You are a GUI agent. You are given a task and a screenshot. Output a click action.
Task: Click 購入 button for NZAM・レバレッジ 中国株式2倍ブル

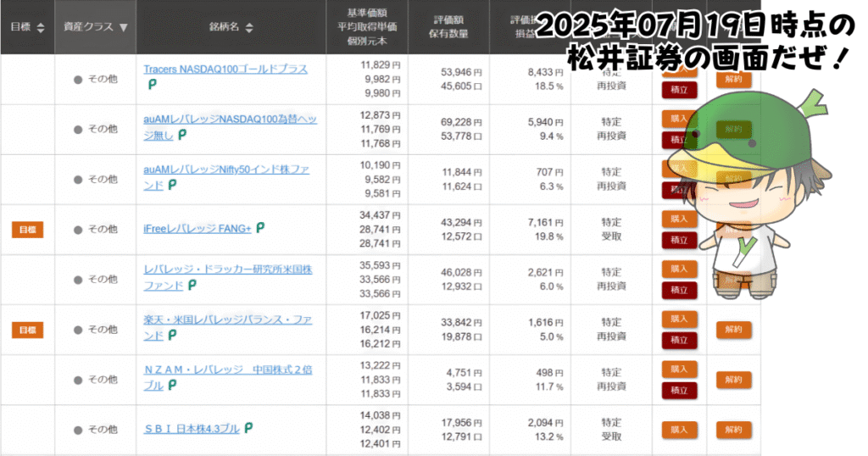679,369
